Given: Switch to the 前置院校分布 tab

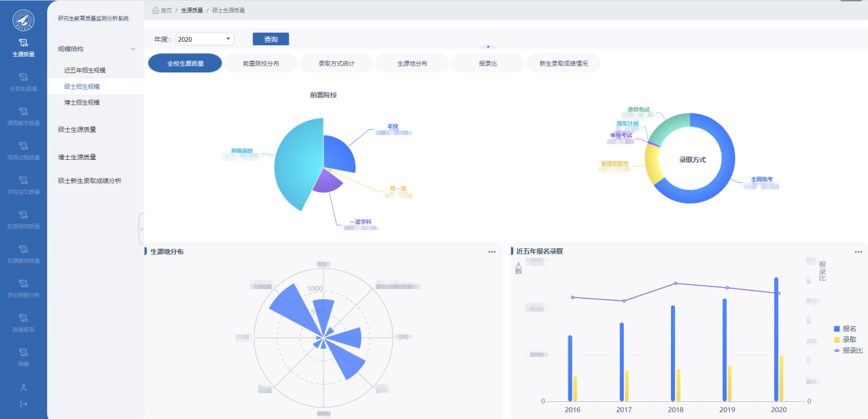Looking at the screenshot, I should click(x=261, y=64).
